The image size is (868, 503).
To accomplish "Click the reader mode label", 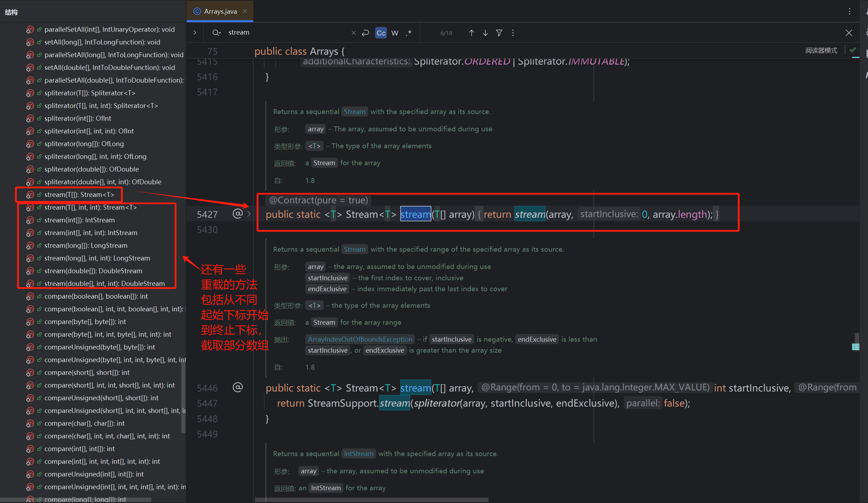I will tap(821, 50).
